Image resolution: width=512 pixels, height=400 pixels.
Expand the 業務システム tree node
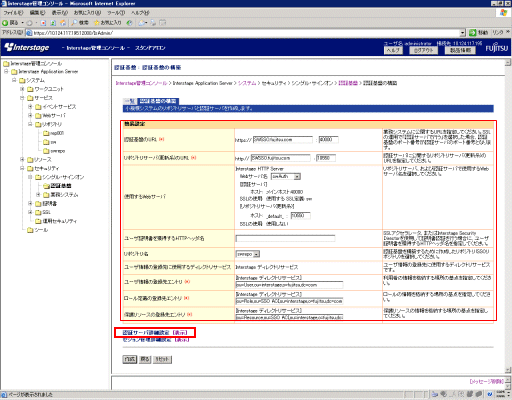[38, 194]
